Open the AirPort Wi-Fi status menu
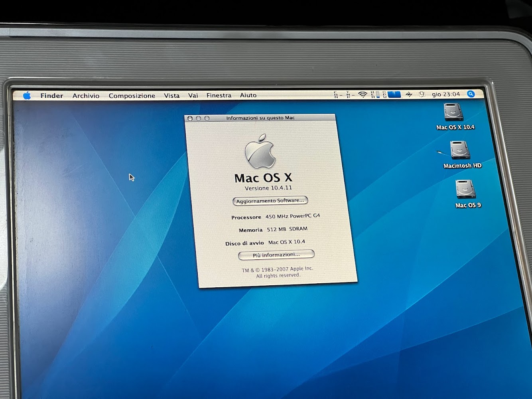 363,95
